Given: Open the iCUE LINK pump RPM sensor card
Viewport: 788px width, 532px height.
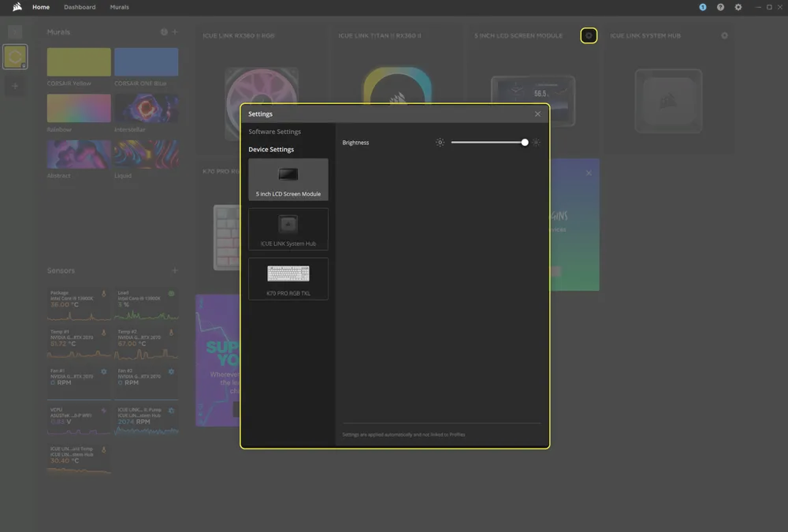Looking at the screenshot, I should (147, 422).
